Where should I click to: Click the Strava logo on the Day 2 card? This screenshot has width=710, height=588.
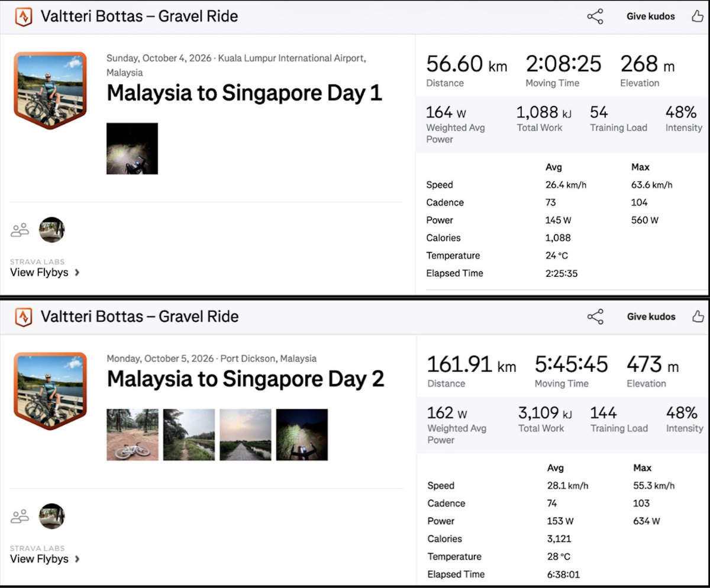coord(23,317)
